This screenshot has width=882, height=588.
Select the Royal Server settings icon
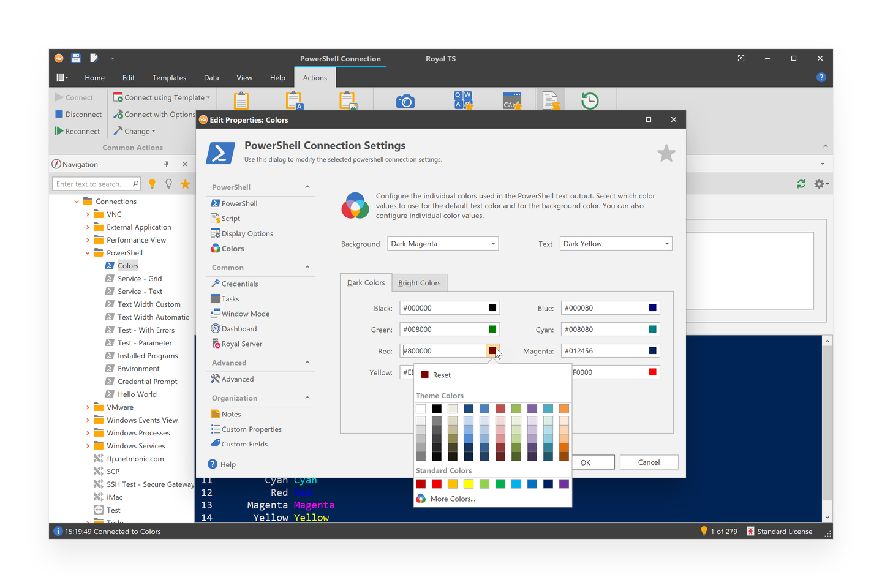pos(216,344)
